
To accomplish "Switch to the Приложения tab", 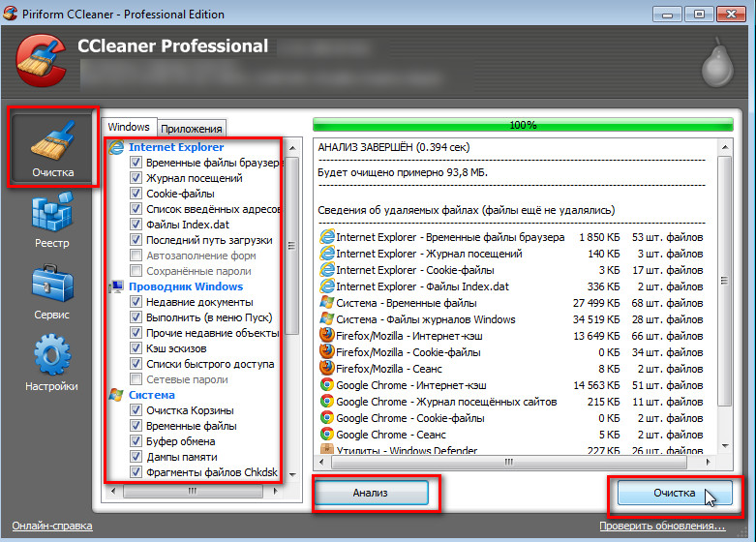I will 192,128.
